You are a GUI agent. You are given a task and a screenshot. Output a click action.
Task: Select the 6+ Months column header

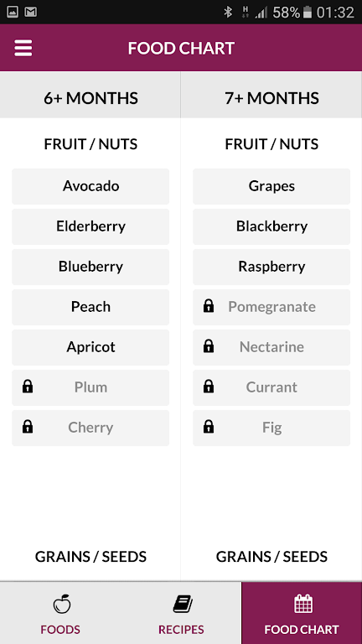point(90,98)
